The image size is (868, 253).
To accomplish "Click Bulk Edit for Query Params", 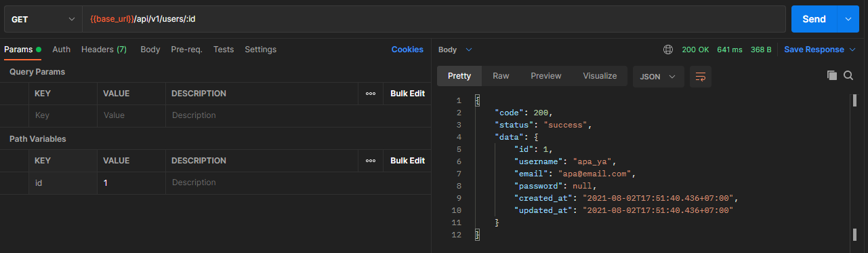I will 407,94.
